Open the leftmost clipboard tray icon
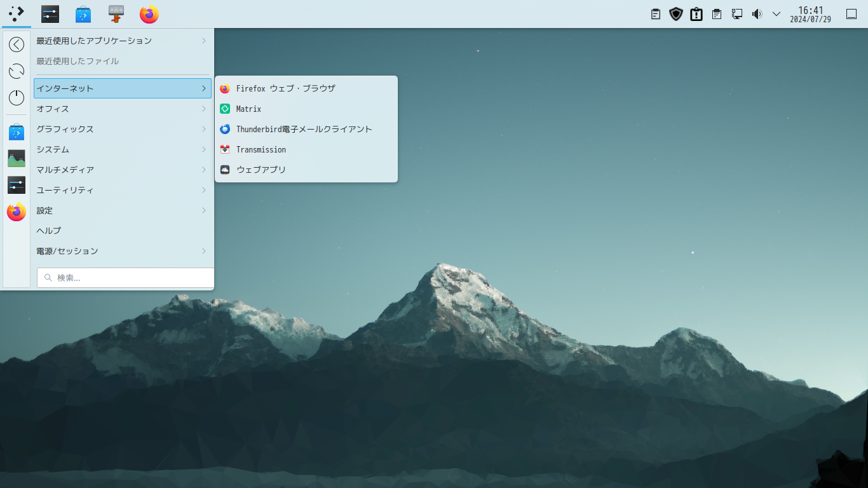The width and height of the screenshot is (868, 488). (x=656, y=14)
